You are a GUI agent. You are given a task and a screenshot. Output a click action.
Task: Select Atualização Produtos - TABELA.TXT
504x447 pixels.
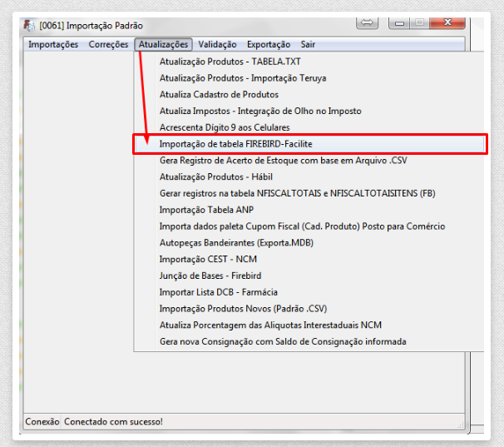tap(309, 62)
